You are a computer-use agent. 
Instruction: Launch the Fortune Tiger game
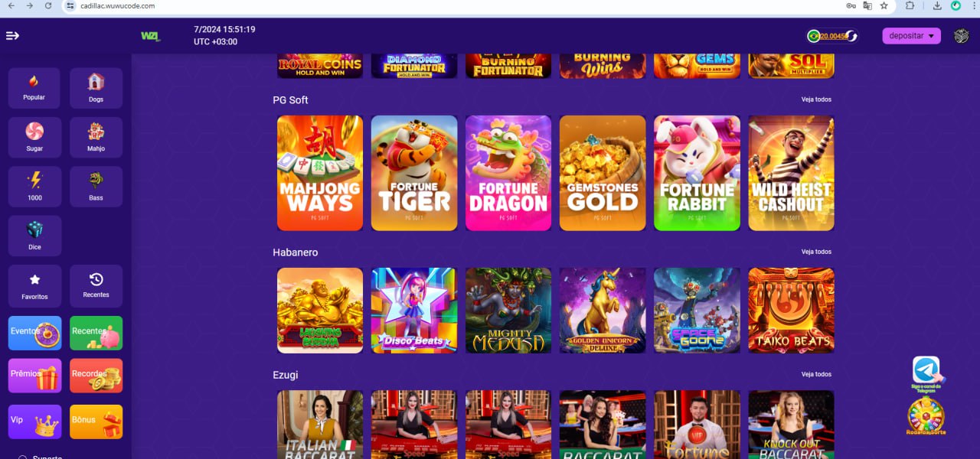coord(414,173)
